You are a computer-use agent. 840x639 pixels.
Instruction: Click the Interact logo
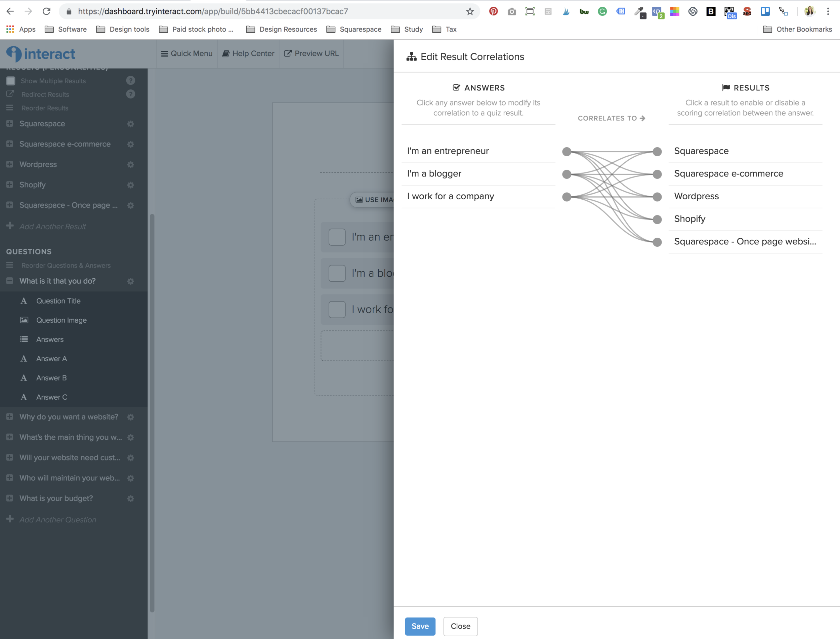point(41,54)
